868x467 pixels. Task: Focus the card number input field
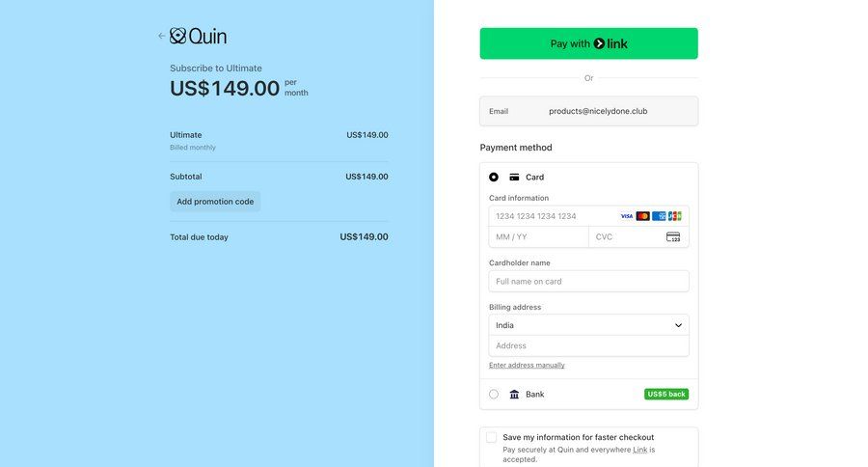(550, 216)
